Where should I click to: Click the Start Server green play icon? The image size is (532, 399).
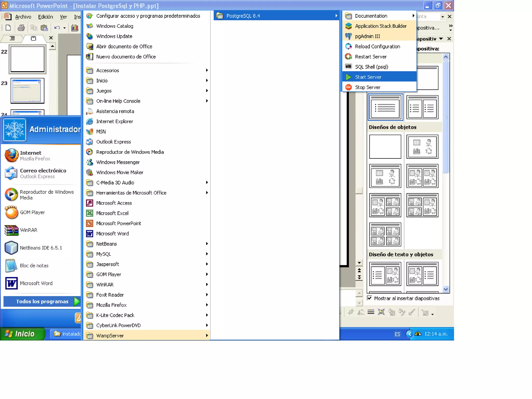point(348,77)
